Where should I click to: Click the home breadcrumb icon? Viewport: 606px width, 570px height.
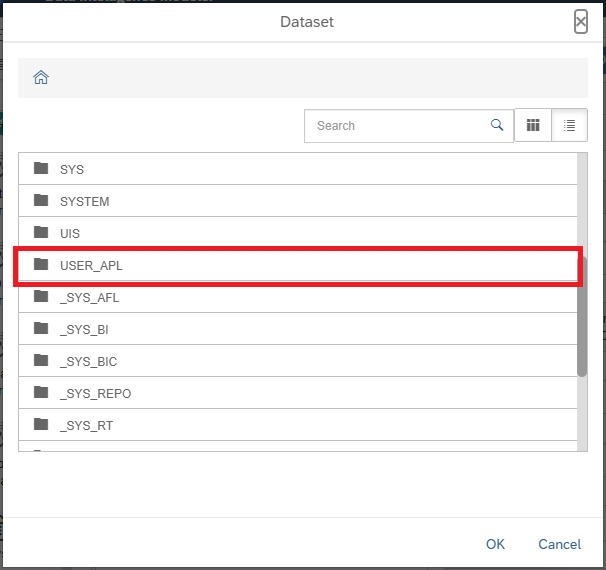pos(41,78)
